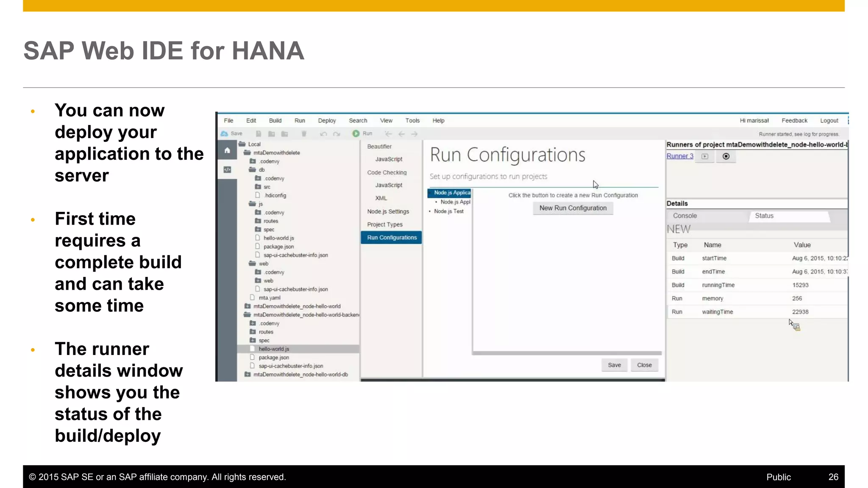Click the last-edit-location arrow icon after Run
Screen dimensions: 868x488
click(388, 134)
